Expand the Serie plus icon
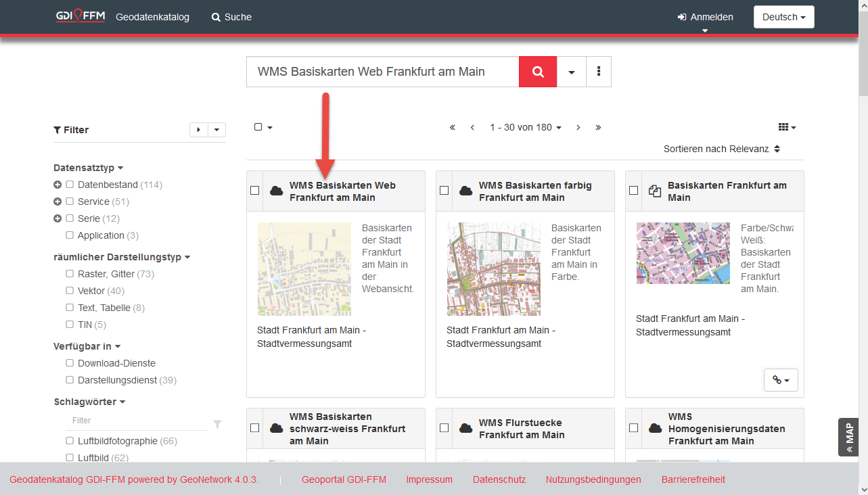 coord(58,218)
